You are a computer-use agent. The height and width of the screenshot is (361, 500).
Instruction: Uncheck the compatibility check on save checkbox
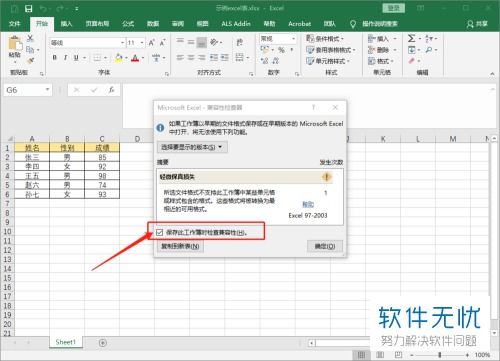160,232
